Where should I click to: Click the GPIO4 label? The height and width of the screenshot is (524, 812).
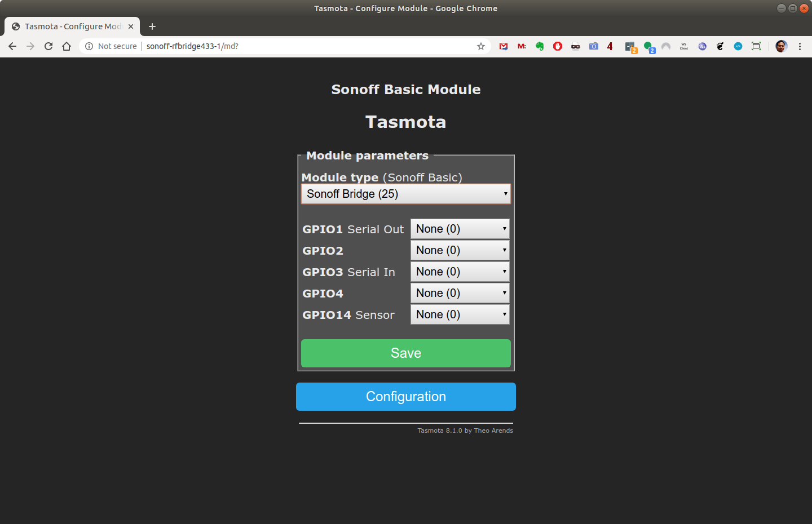coord(323,294)
